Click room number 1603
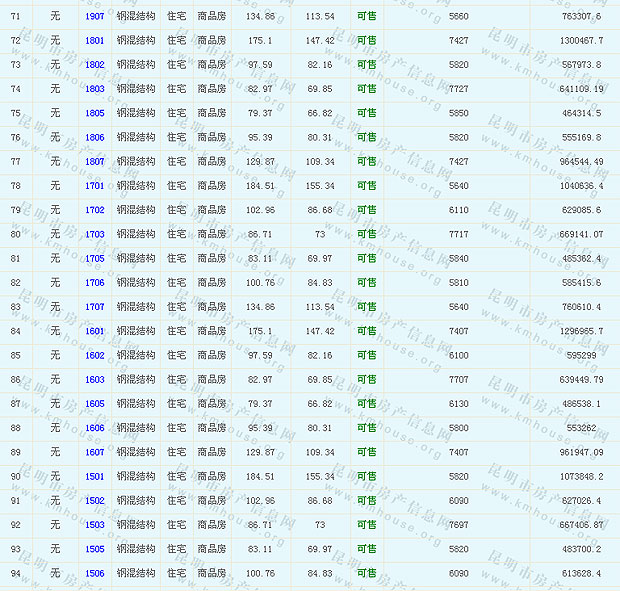Screen dimensions: 620x591 [x=95, y=380]
